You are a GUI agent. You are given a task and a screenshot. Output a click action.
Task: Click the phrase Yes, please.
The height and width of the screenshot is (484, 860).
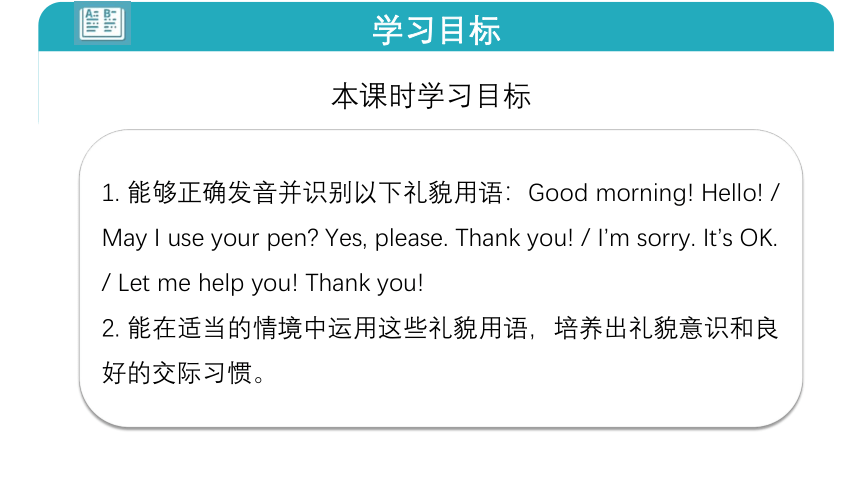coord(387,239)
